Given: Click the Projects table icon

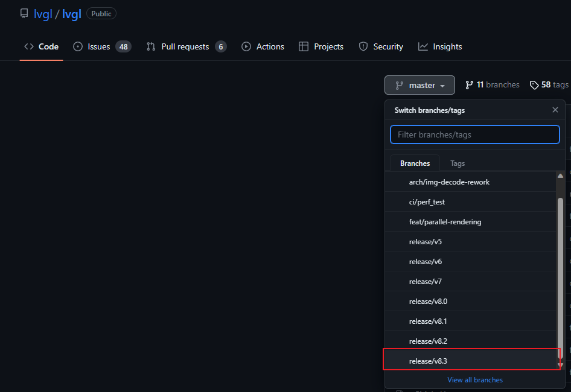Looking at the screenshot, I should click(x=304, y=46).
